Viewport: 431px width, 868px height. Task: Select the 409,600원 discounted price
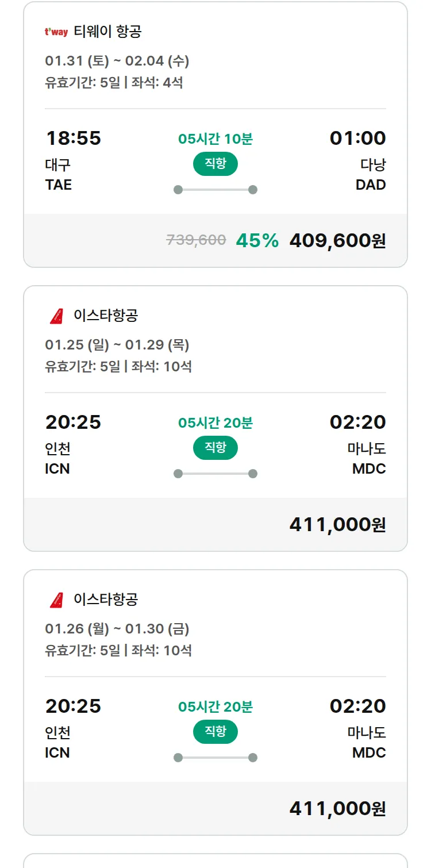point(337,240)
